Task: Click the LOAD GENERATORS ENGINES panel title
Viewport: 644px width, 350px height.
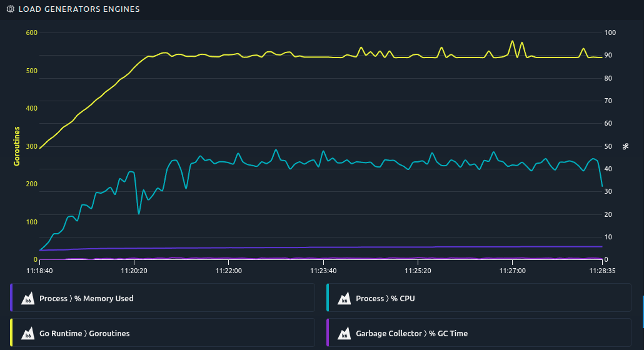Action: tap(79, 9)
